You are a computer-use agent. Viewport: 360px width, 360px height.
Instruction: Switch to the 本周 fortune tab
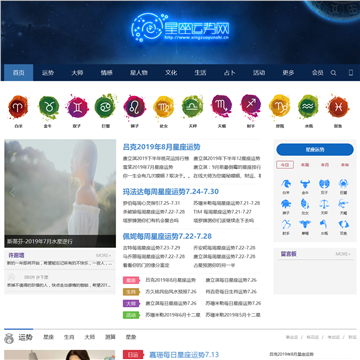point(305,165)
